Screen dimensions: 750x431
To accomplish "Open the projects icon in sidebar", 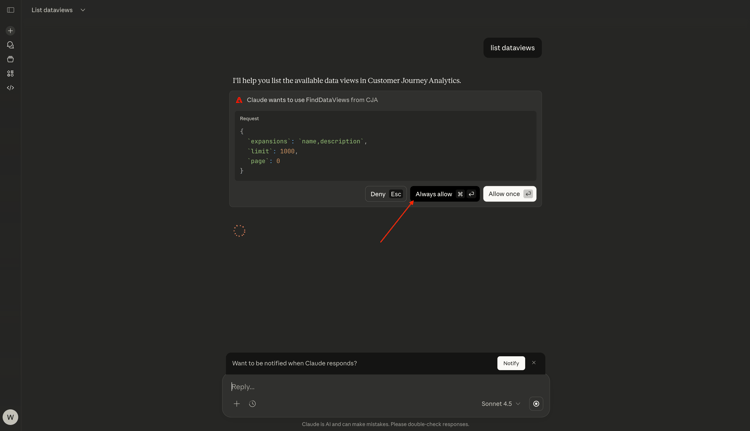I will coord(11,59).
